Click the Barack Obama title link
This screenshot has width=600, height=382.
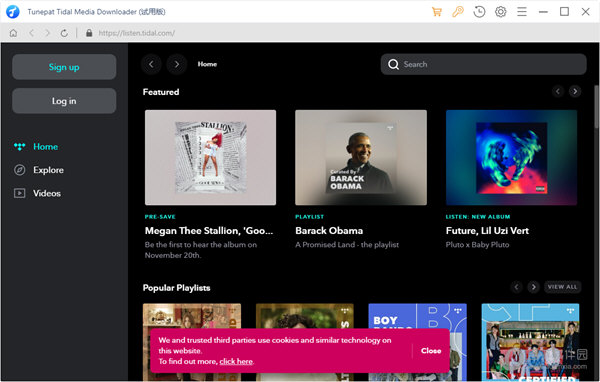click(329, 231)
